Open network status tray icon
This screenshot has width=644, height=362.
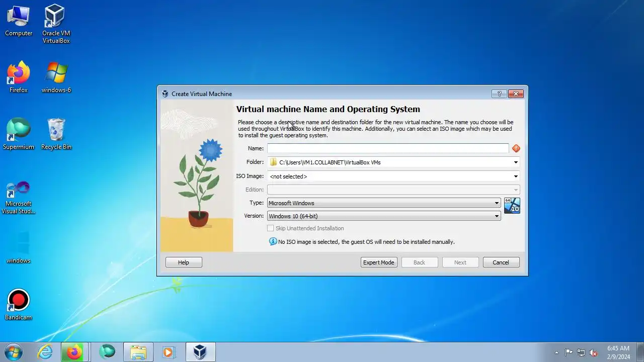pos(581,352)
